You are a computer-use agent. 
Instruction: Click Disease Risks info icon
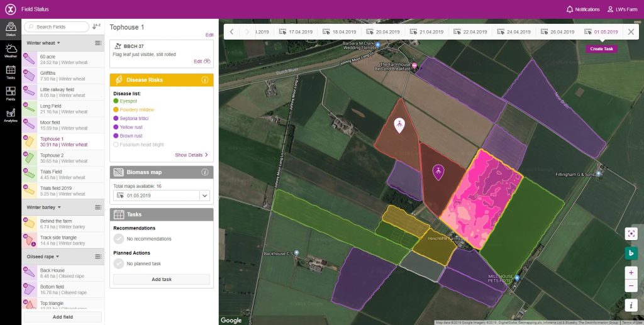pos(205,80)
